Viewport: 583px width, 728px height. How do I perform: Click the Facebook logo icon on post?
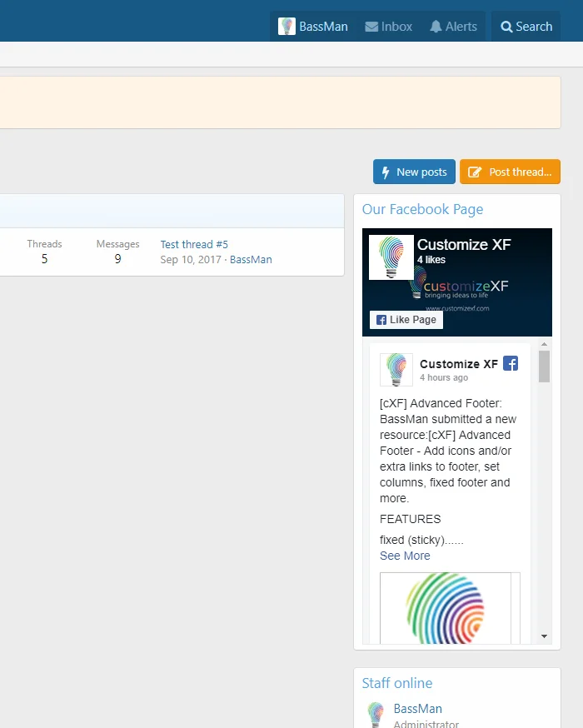point(511,364)
